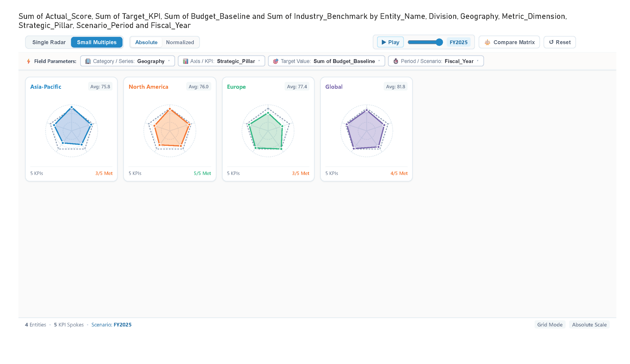Open the Target Value Budget_Baseline dropdown

326,61
